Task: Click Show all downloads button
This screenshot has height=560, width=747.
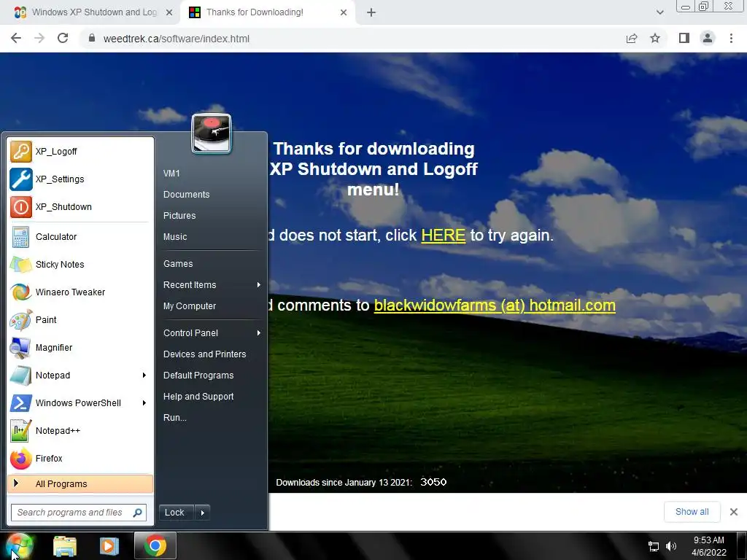Action: pos(692,512)
